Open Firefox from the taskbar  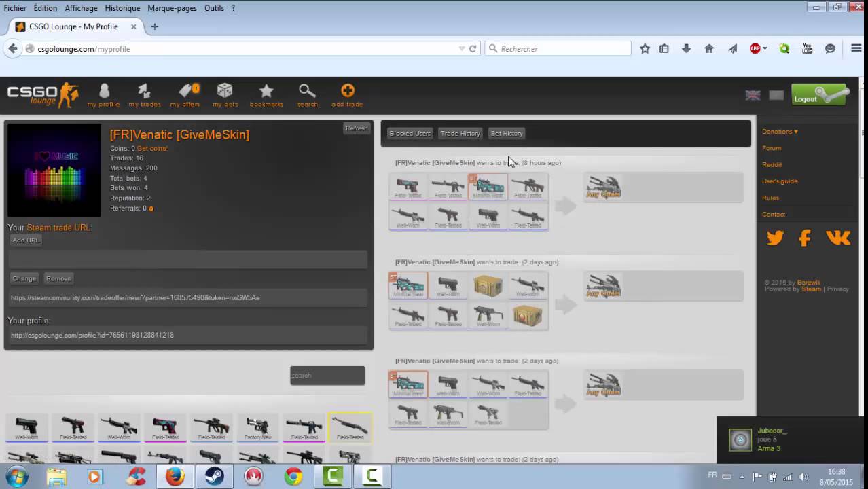tap(175, 477)
